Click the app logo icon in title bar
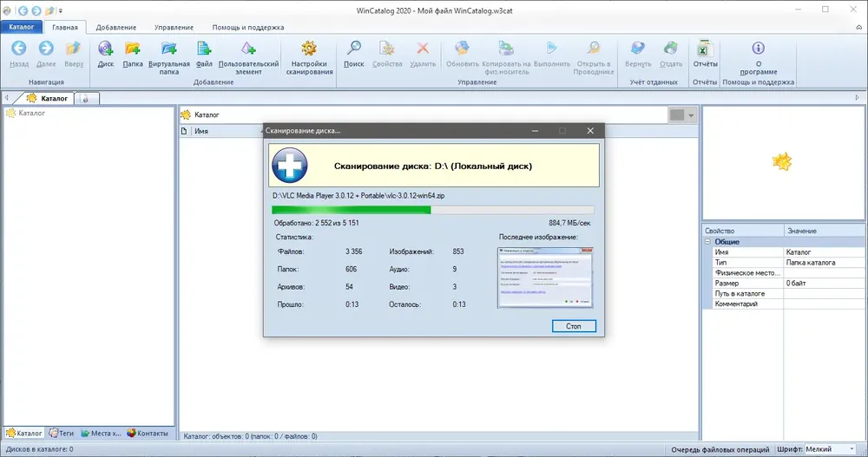The image size is (868, 457). pos(7,10)
